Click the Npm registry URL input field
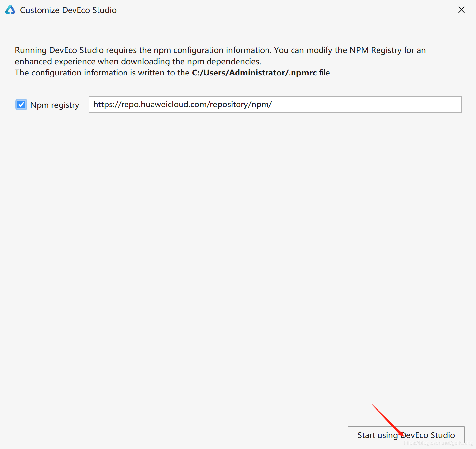Viewport: 476px width, 449px height. 275,105
